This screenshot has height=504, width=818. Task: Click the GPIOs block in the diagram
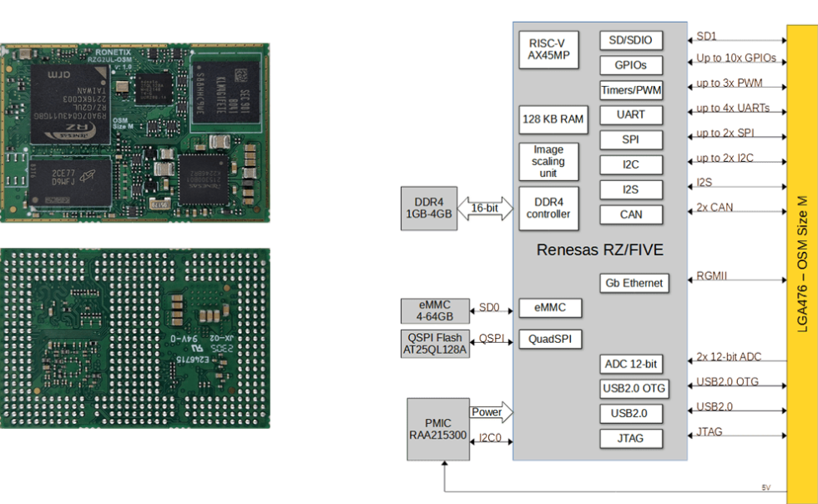(631, 65)
